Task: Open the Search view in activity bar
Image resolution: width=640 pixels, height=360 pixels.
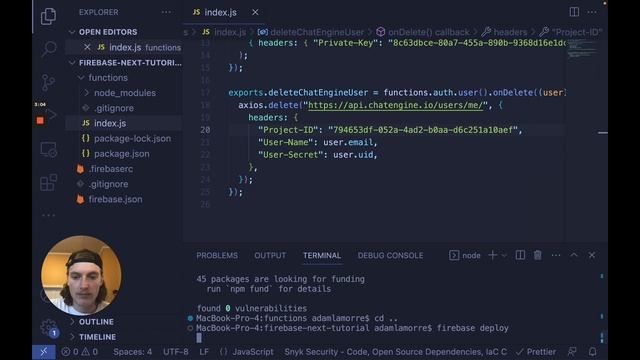Action: pyautogui.click(x=48, y=49)
